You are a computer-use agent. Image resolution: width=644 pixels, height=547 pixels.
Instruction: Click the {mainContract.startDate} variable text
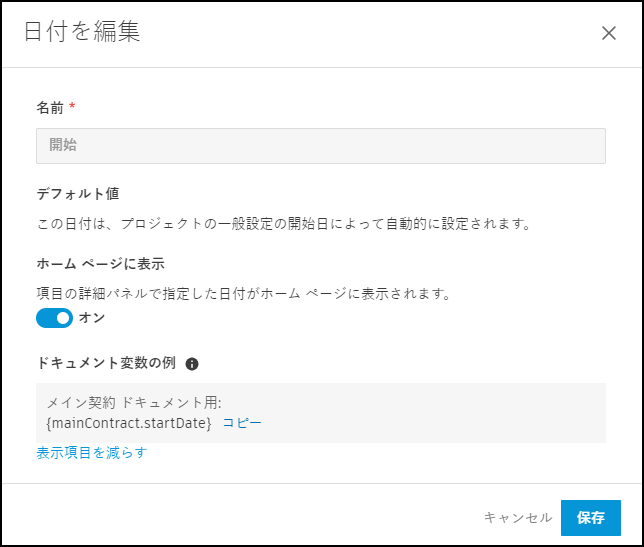pyautogui.click(x=129, y=423)
